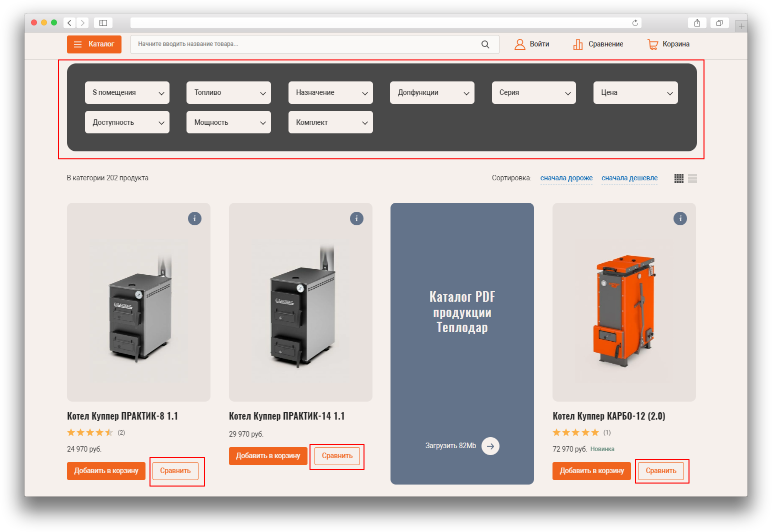772x532 pixels.
Task: Open a new tab with plus button
Action: [741, 26]
